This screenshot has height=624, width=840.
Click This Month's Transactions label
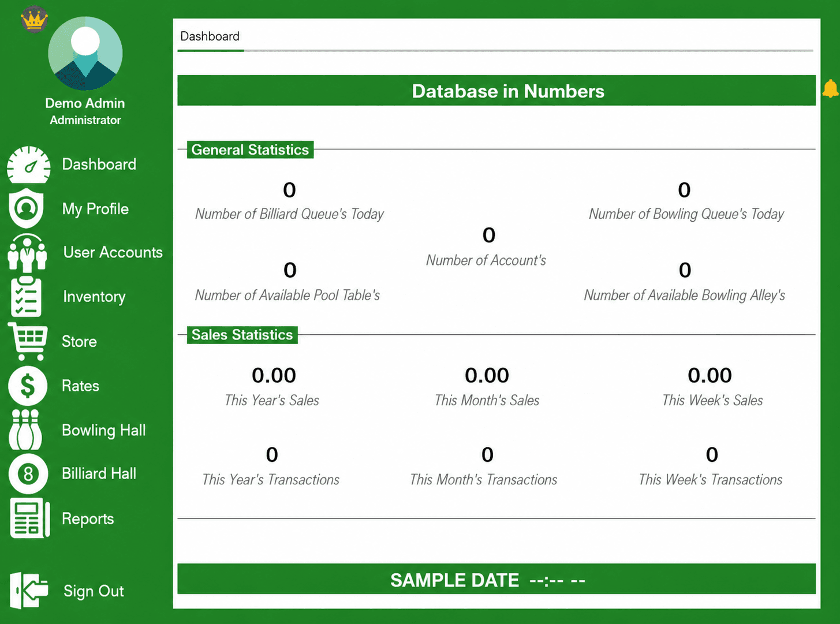pos(484,480)
